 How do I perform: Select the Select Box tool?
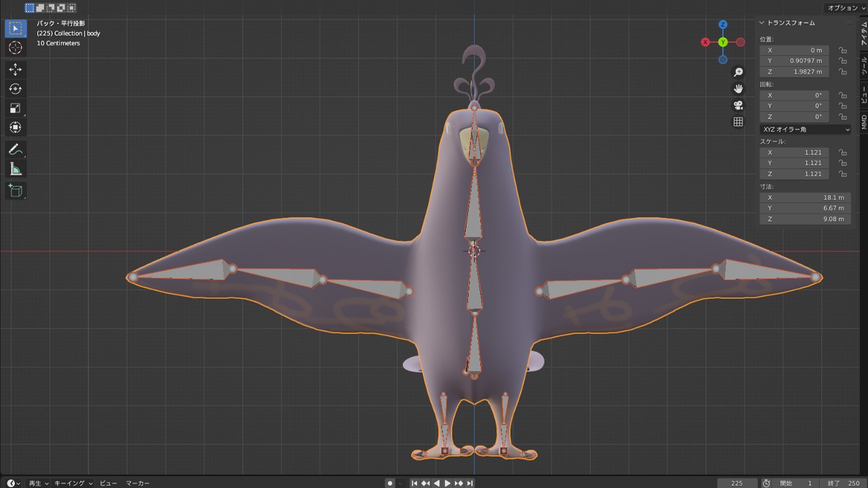[x=15, y=28]
